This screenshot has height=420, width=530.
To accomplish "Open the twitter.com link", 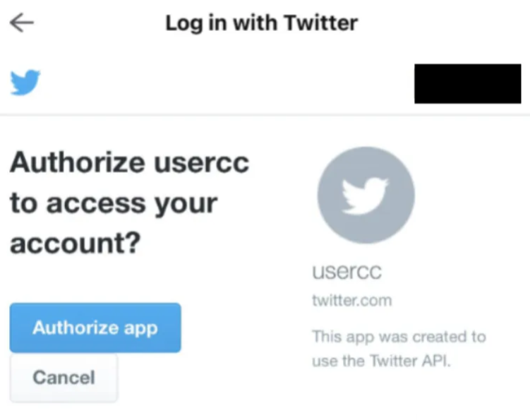I will [x=352, y=300].
